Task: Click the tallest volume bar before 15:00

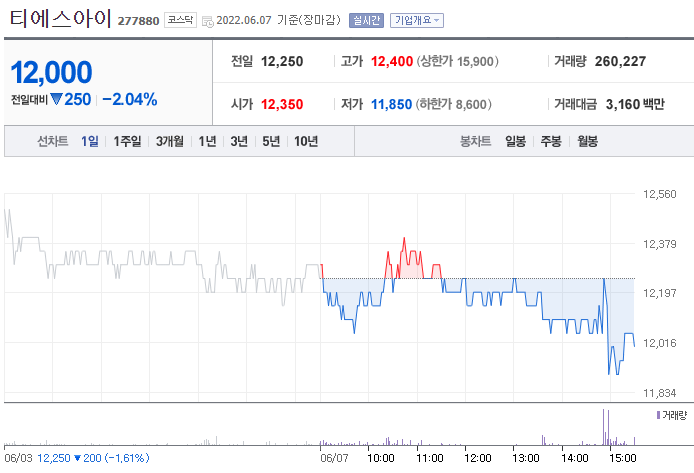Action: (x=603, y=427)
